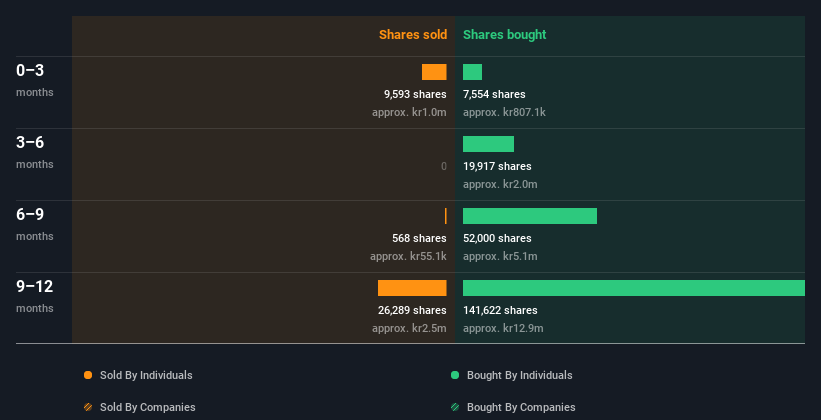Select the 9–12 months row label
This screenshot has height=420, width=821.
[x=35, y=296]
